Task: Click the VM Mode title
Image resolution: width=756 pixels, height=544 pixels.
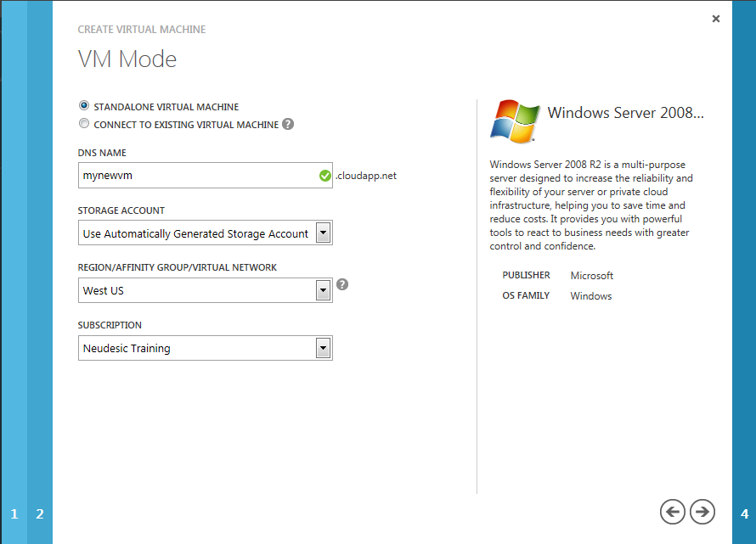Action: coord(127,59)
